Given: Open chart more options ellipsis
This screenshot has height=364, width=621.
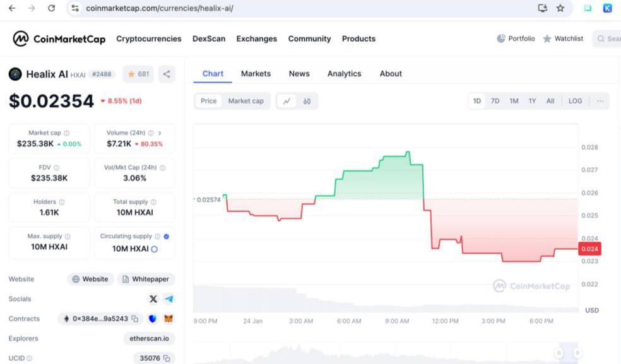Looking at the screenshot, I should coord(600,101).
